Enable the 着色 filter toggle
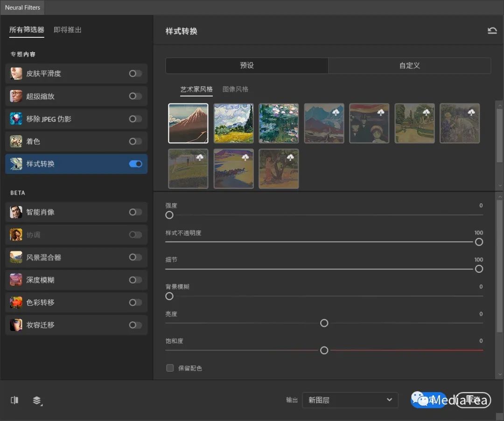This screenshot has height=421, width=504. click(x=135, y=141)
